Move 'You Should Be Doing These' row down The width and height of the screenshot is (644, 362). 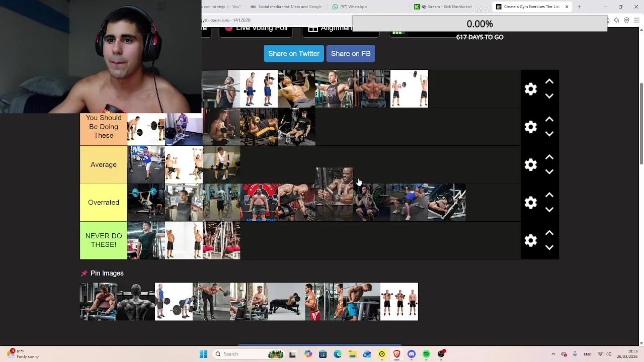pyautogui.click(x=549, y=134)
